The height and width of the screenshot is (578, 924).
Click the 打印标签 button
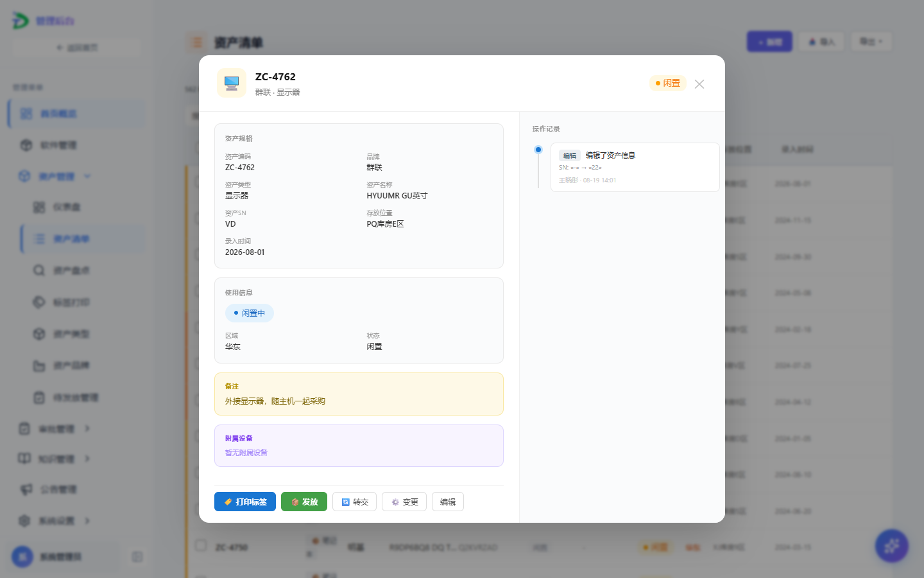point(245,502)
